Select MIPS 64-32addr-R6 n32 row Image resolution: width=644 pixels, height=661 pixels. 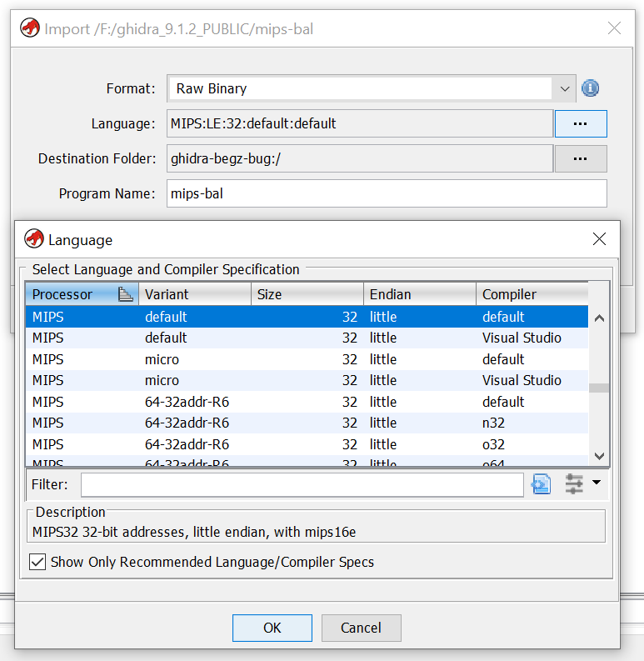(307, 423)
